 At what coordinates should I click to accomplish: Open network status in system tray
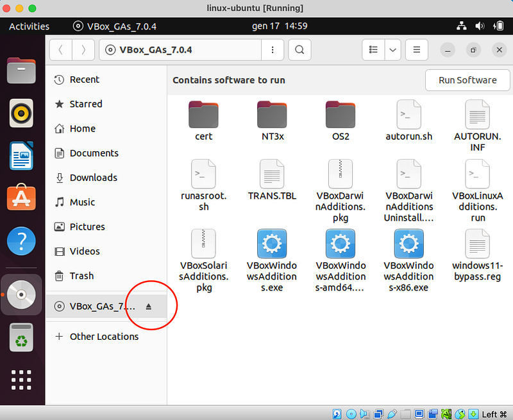point(462,26)
